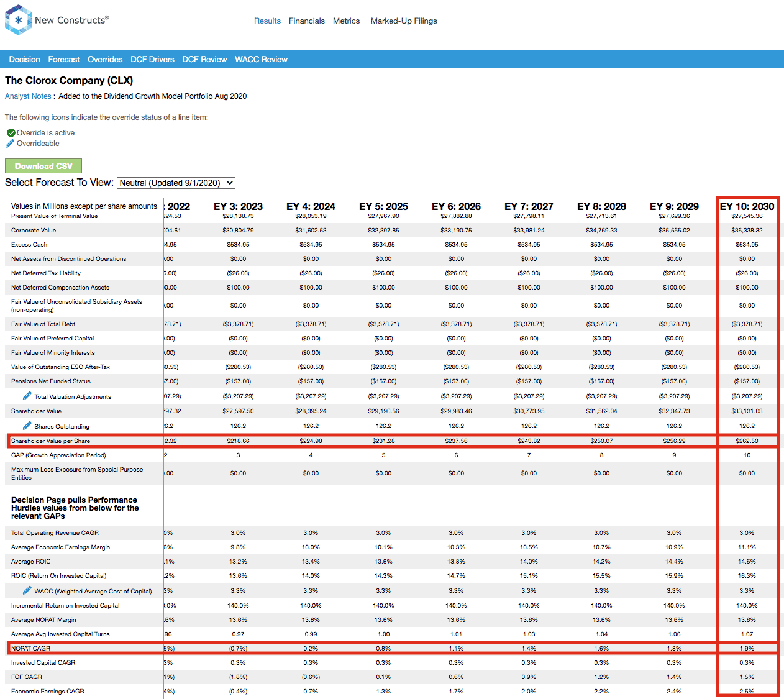Viewport: 784px width, 699px height.
Task: Click Average Economic Earnings Margin label
Action: 60,547
